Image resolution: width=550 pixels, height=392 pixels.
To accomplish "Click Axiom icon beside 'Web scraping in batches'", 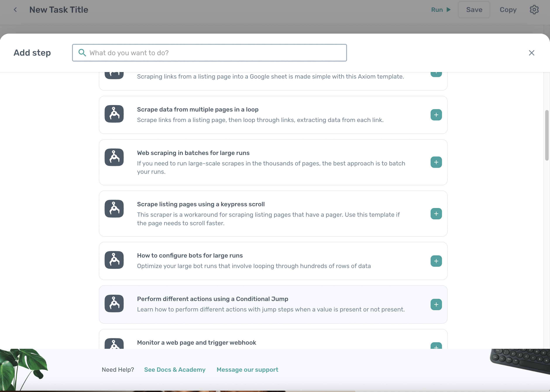I will [114, 157].
